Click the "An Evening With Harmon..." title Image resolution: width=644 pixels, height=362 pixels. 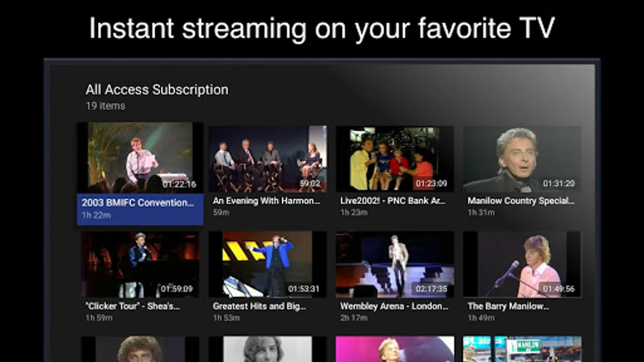tap(266, 201)
